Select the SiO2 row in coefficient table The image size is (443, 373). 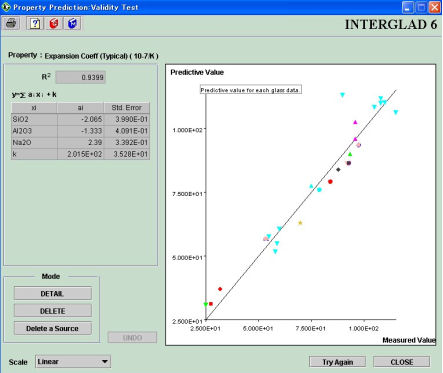coord(80,119)
